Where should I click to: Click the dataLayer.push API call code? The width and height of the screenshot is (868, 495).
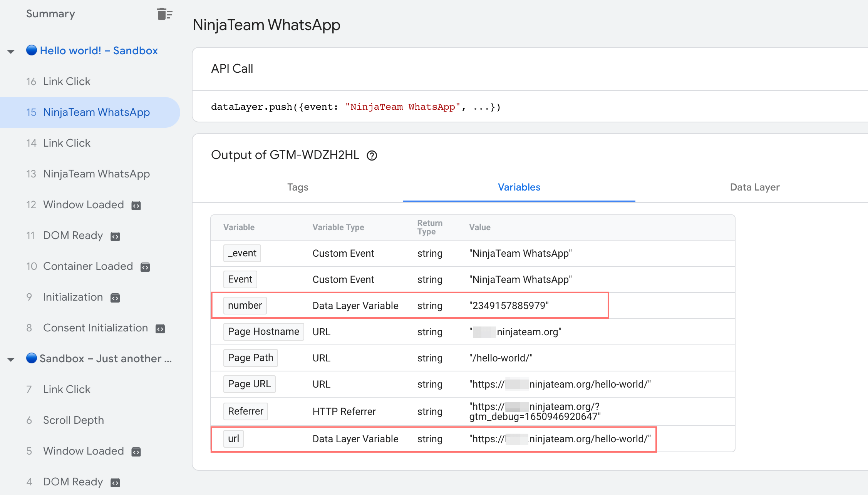(x=356, y=107)
